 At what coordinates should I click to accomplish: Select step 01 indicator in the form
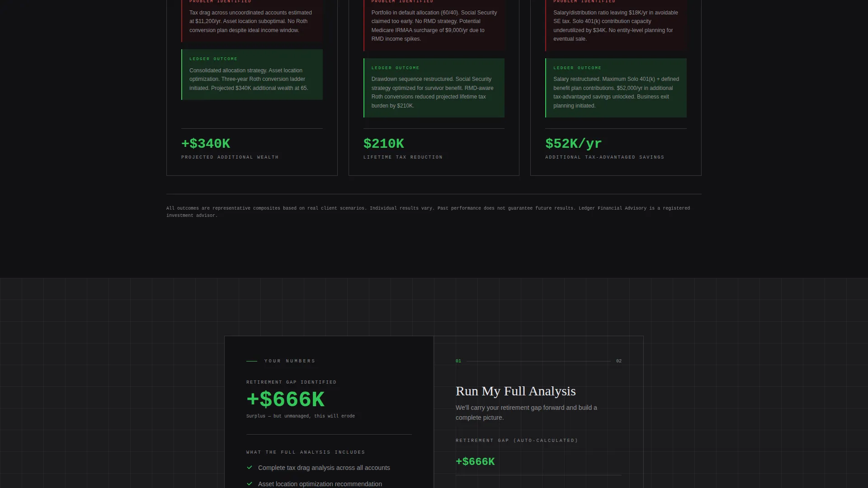point(458,361)
